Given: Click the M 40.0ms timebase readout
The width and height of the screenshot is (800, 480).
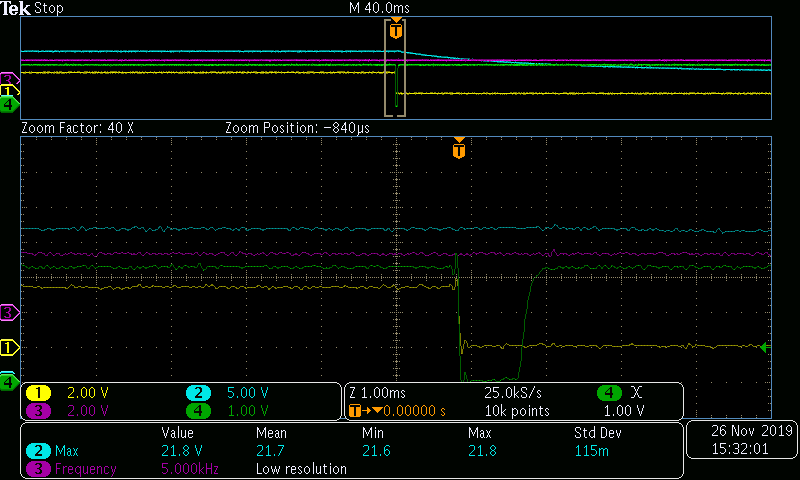Looking at the screenshot, I should click(x=379, y=8).
